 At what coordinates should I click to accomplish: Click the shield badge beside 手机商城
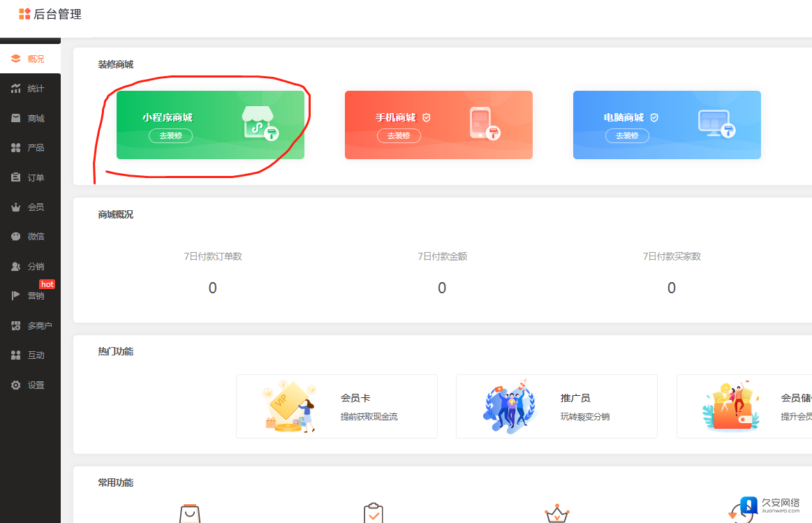pyautogui.click(x=426, y=117)
